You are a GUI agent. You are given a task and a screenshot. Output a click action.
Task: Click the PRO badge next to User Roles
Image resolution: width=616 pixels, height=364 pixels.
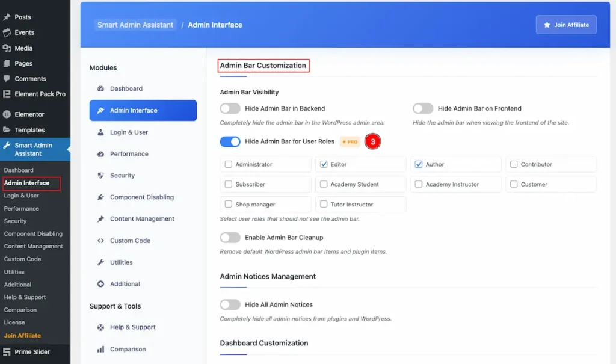click(x=350, y=141)
